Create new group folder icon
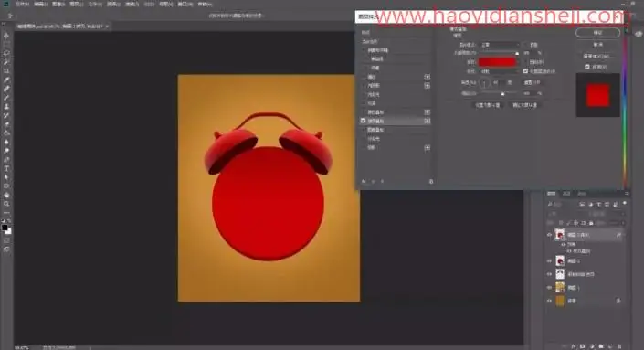The image size is (644, 350). coord(601,346)
